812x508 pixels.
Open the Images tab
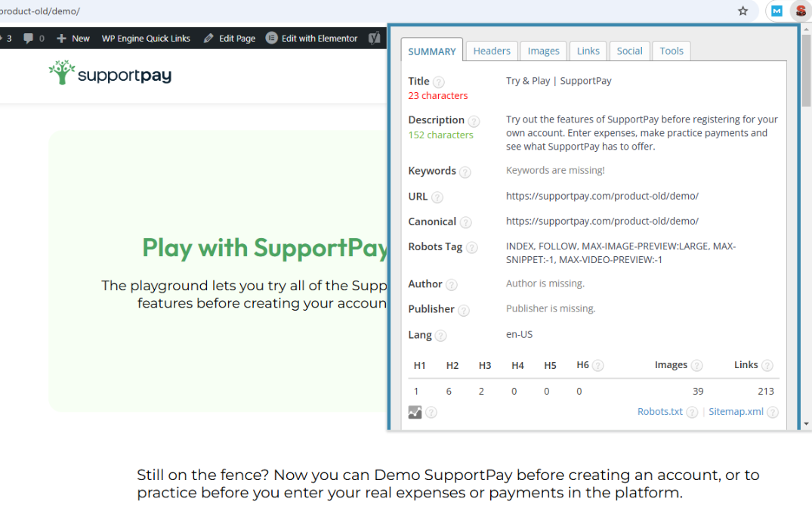[x=543, y=51]
